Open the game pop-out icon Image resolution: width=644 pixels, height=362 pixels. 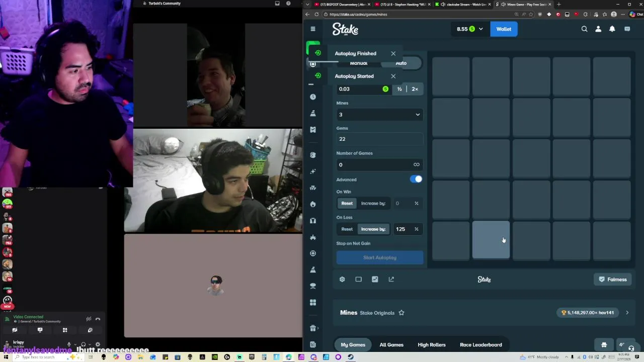[x=391, y=280]
